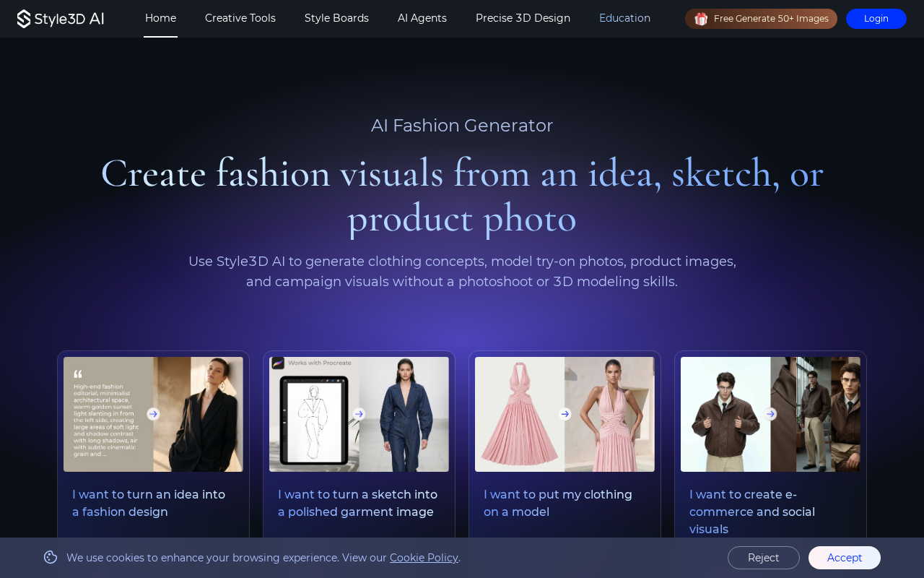Open the Education menu
924x578 pixels.
tap(624, 18)
